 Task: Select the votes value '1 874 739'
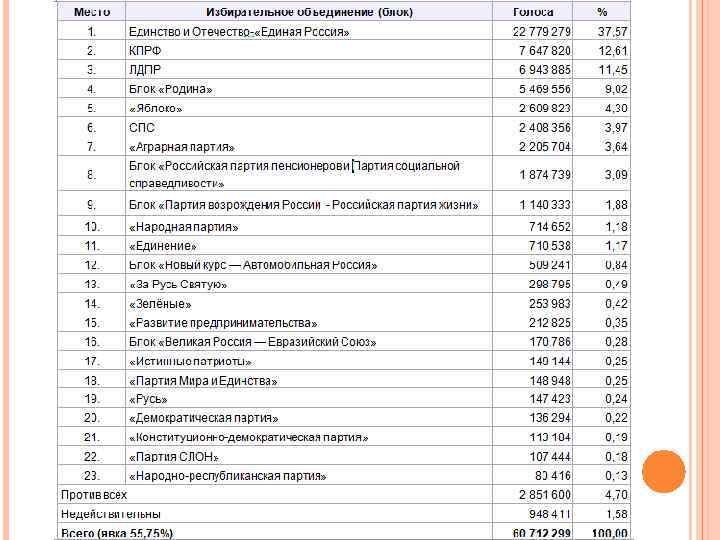545,175
